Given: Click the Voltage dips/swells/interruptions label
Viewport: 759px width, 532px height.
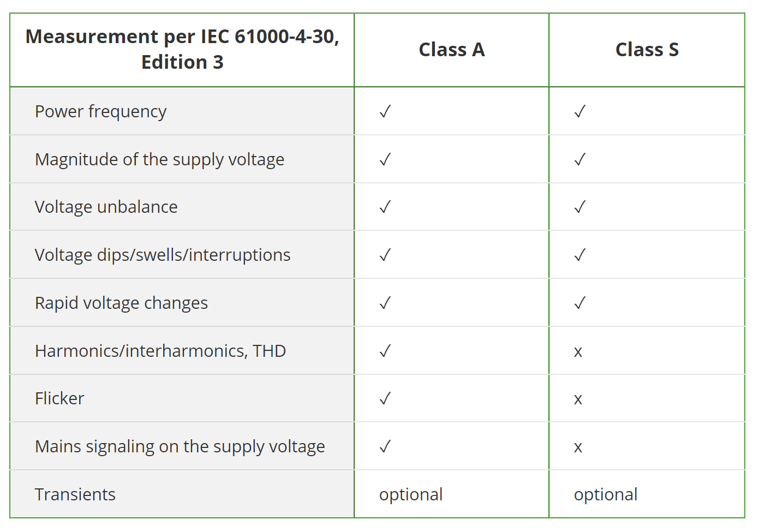Looking at the screenshot, I should tap(163, 255).
